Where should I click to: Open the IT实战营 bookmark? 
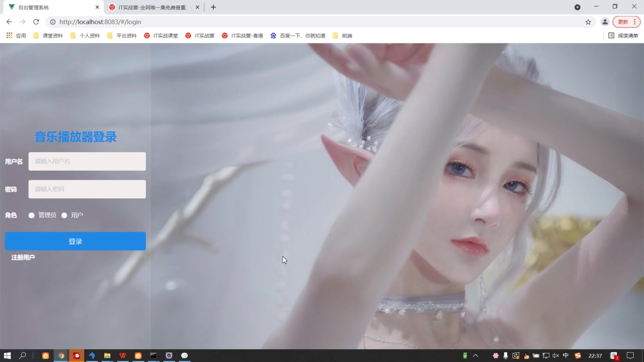click(200, 36)
